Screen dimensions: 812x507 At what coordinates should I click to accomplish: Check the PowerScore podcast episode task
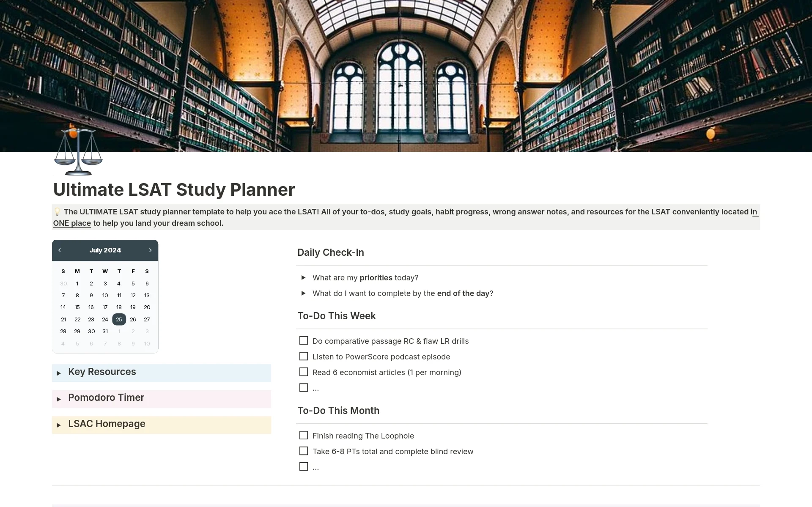click(304, 356)
